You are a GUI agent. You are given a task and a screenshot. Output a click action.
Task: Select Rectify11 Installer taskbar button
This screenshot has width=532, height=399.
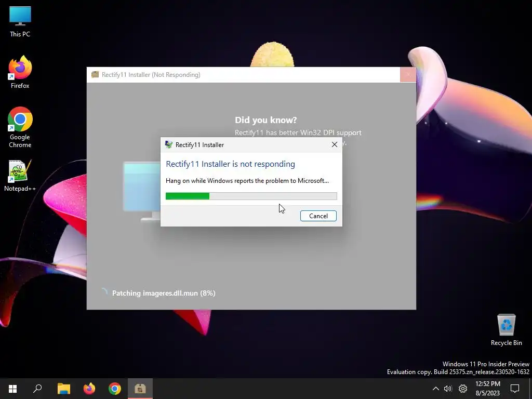tap(140, 389)
